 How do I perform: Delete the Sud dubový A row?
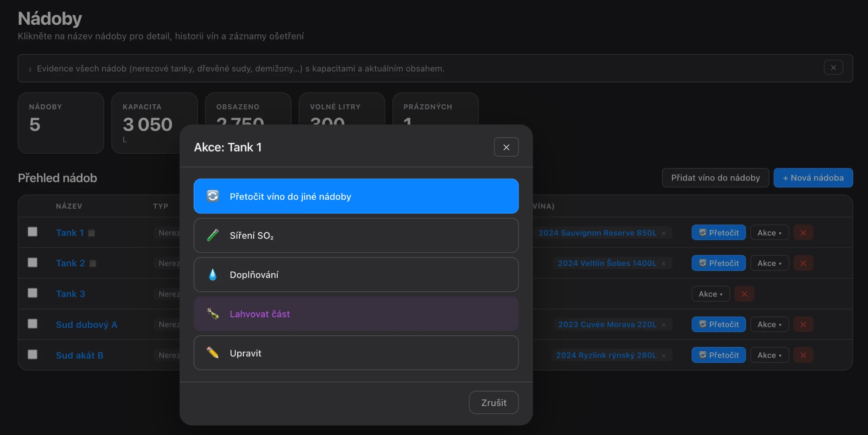803,324
